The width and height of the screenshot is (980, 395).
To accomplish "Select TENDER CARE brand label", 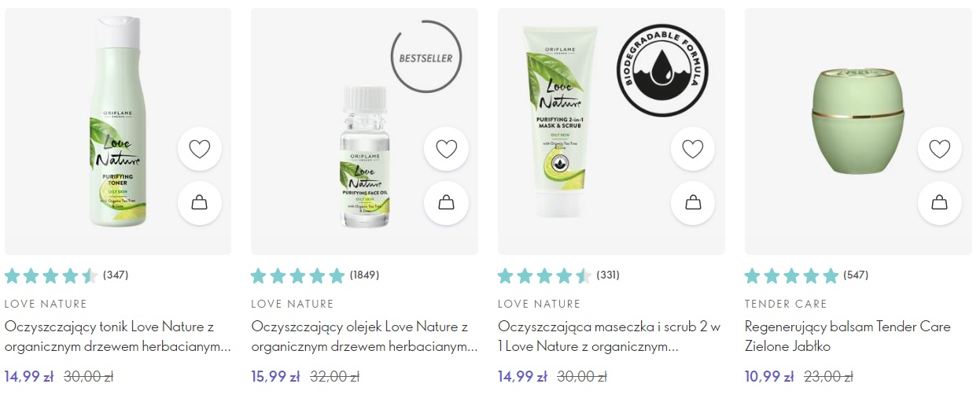I will tap(786, 304).
